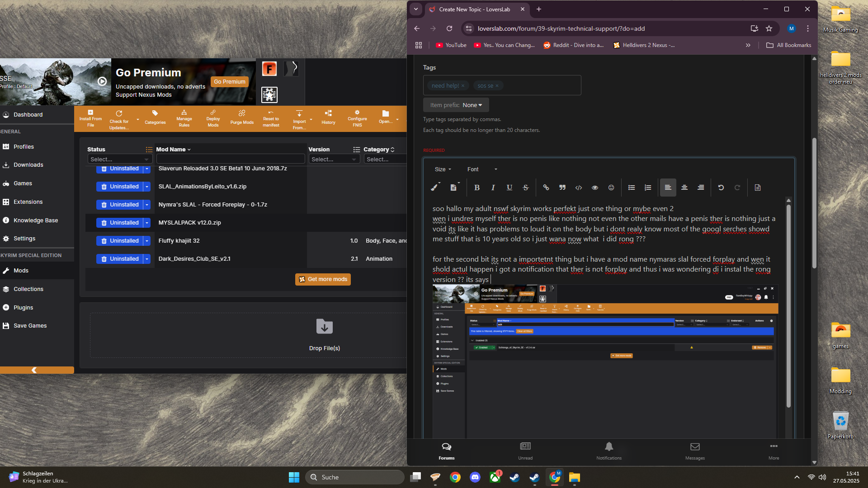Open the Size dropdown in the editor
Viewport: 868px width, 488px height.
coord(443,169)
